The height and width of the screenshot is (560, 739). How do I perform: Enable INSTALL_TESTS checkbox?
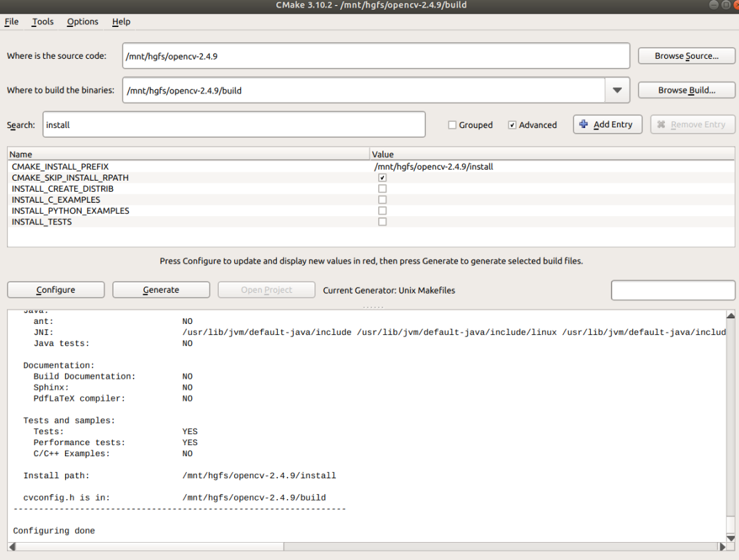[x=382, y=222]
